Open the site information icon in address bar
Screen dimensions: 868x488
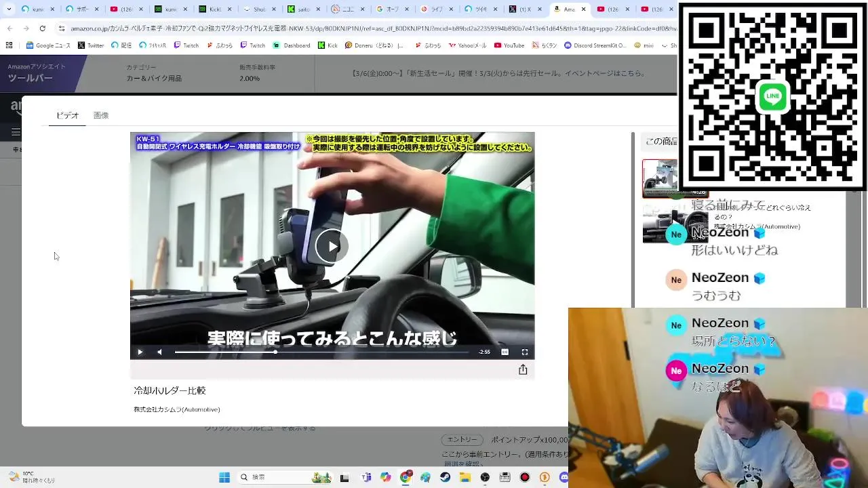pyautogui.click(x=62, y=28)
